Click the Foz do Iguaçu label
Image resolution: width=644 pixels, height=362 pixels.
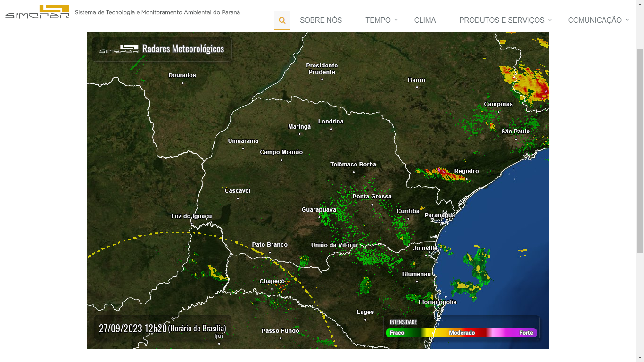pos(191,216)
